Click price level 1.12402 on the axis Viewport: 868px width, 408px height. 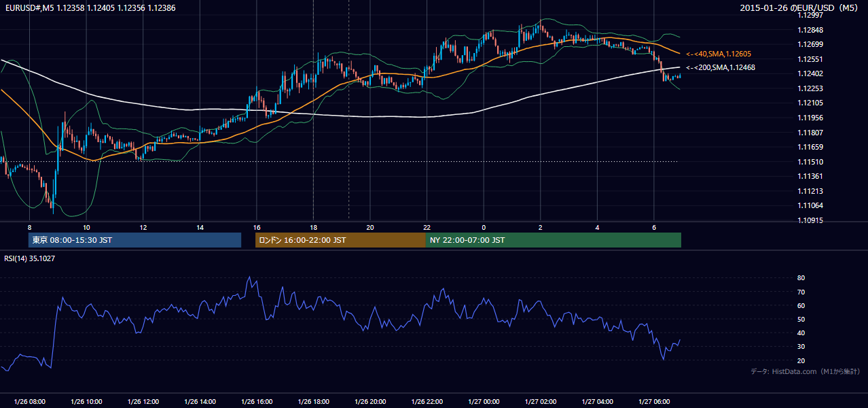811,73
